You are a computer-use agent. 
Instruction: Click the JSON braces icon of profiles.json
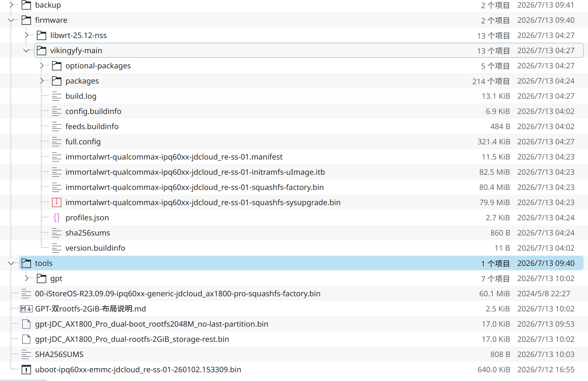coord(57,218)
